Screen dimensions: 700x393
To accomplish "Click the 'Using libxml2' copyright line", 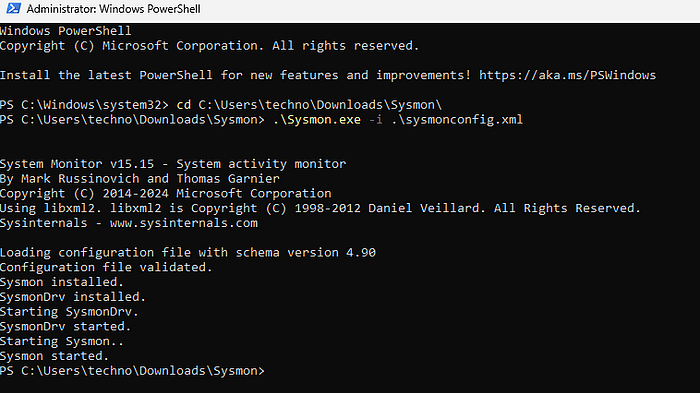I will click(x=320, y=208).
